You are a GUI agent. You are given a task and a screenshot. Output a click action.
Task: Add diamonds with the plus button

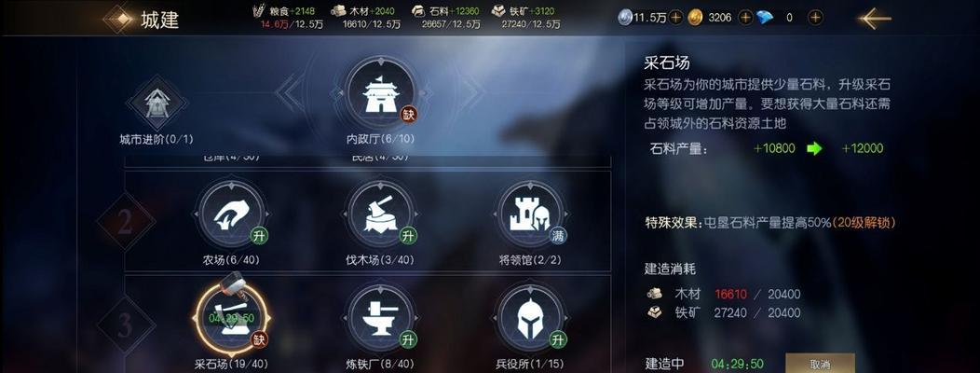tap(815, 18)
